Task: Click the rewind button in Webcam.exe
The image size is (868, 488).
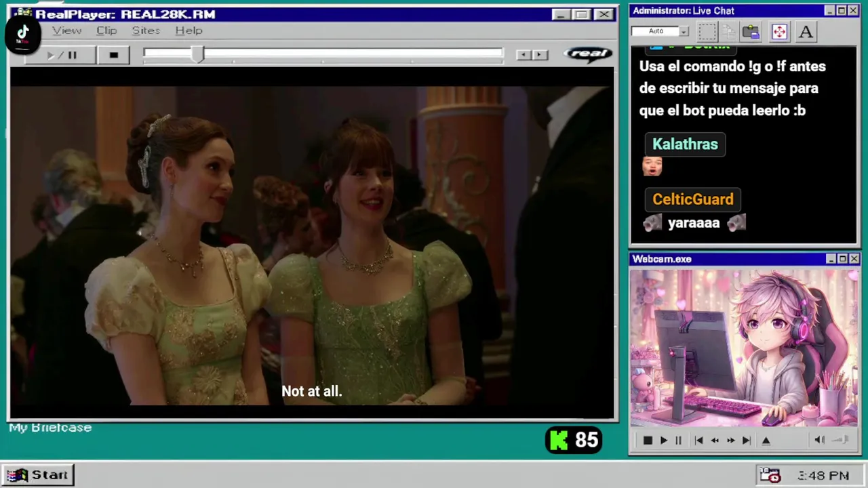Action: 715,441
